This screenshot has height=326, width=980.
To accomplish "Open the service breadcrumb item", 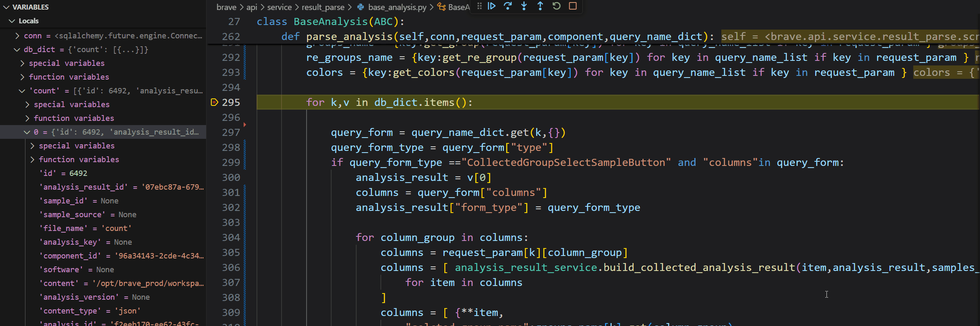I will click(x=279, y=7).
